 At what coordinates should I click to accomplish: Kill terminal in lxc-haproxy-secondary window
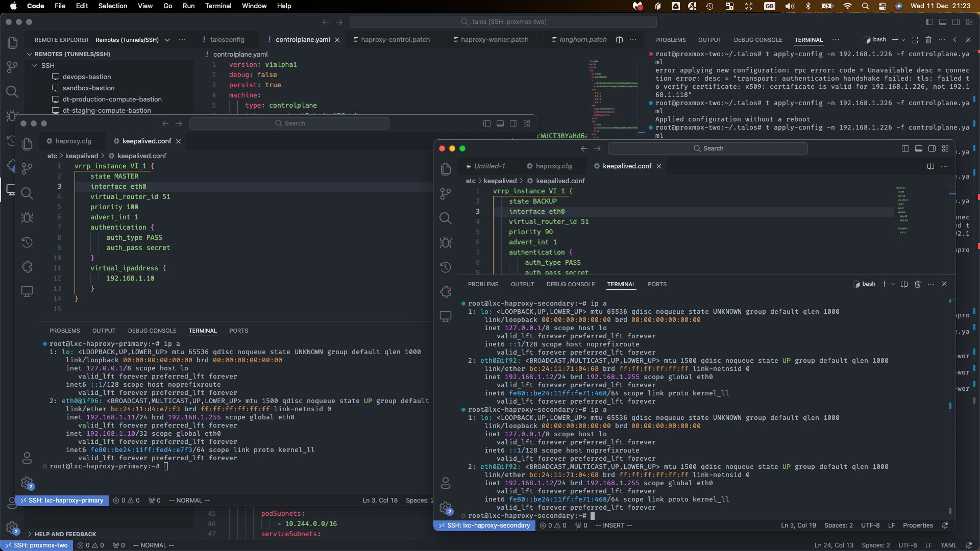pyautogui.click(x=918, y=284)
